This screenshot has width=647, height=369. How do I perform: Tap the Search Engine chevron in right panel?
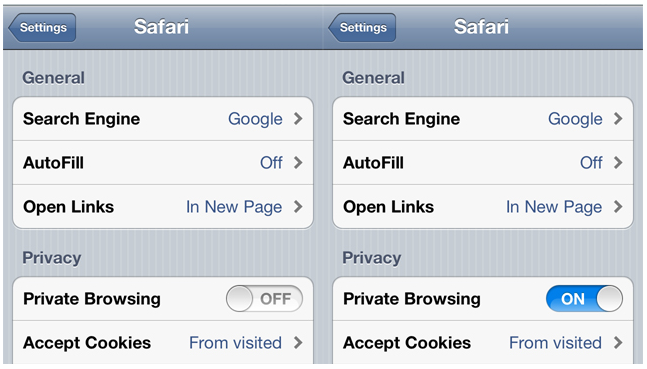point(618,119)
